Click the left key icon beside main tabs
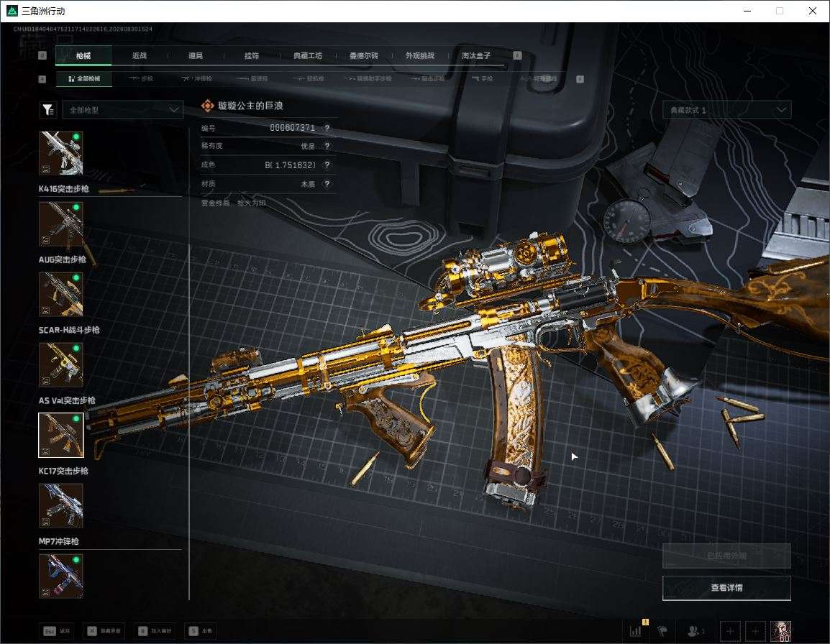Viewport: 830px width, 644px height. point(42,55)
